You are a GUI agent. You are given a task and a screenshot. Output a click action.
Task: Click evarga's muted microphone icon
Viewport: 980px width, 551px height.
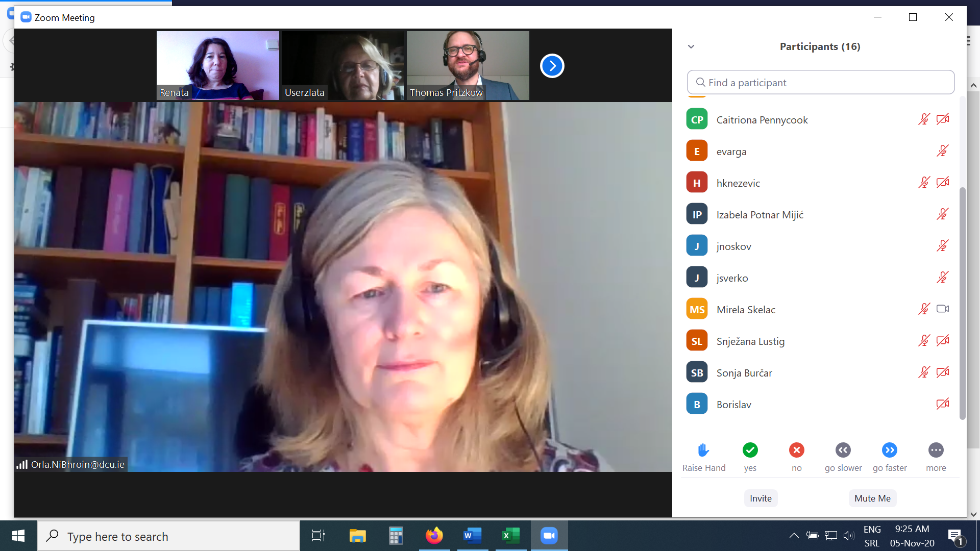click(943, 151)
